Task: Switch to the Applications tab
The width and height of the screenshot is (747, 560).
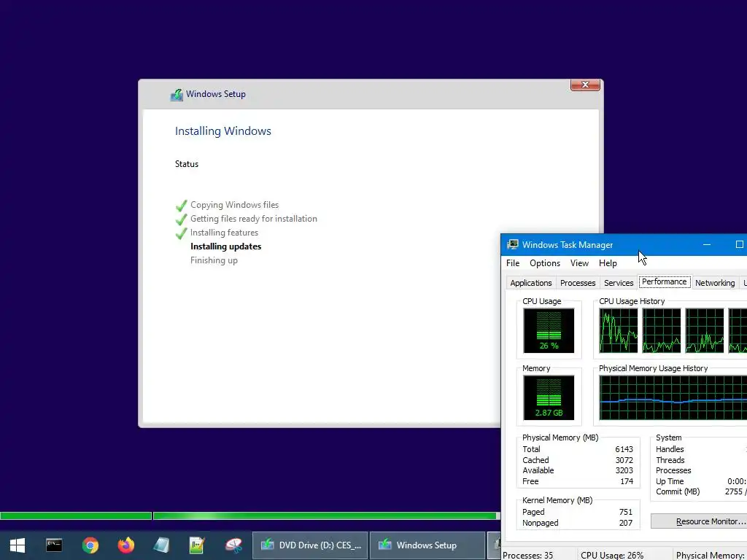Action: point(531,283)
